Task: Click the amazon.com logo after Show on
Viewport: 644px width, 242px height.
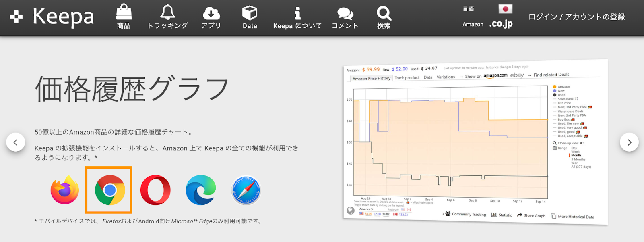Action: (x=495, y=75)
